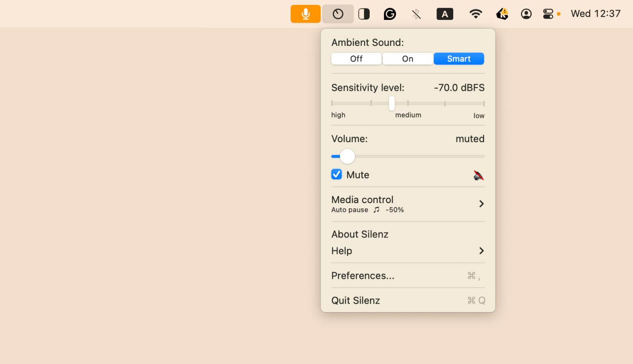Click the orange microphone menu bar icon
Viewport: 633px width, 364px height.
tap(306, 14)
